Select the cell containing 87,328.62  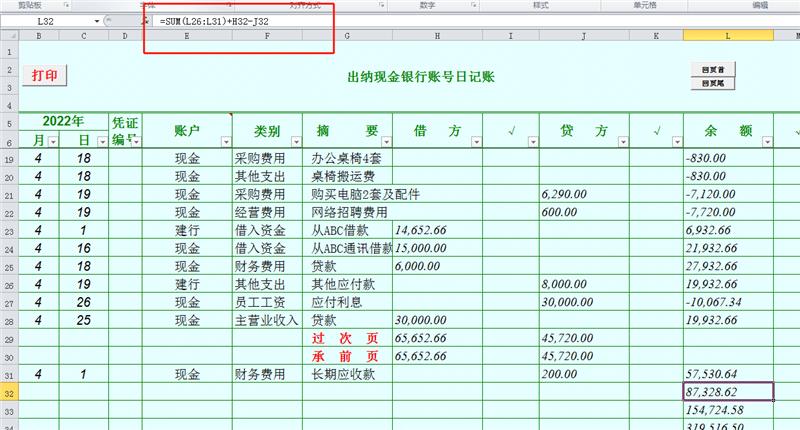point(727,392)
